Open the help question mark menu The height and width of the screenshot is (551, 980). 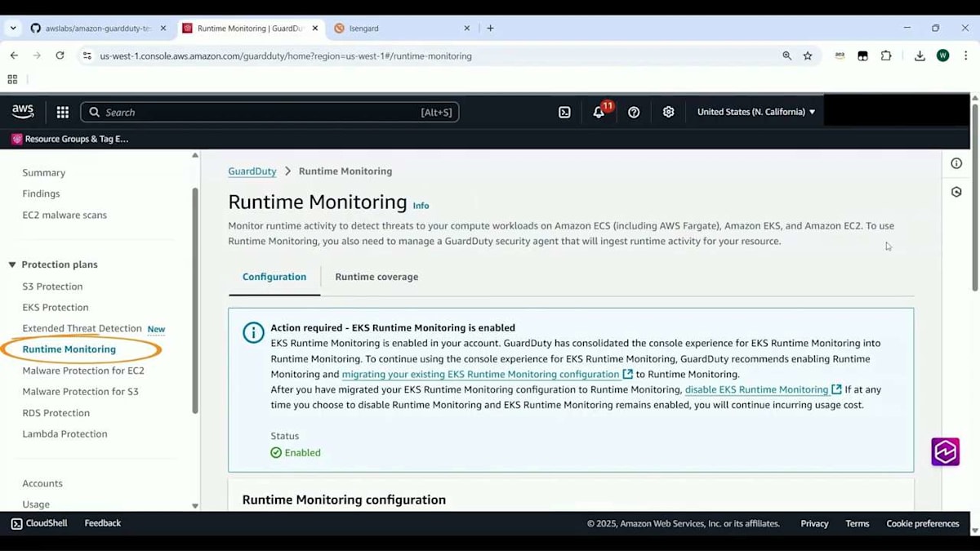pos(634,113)
